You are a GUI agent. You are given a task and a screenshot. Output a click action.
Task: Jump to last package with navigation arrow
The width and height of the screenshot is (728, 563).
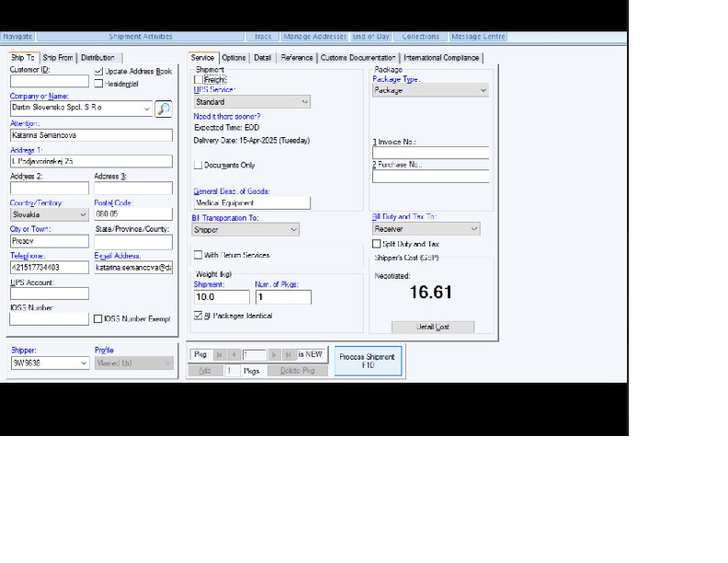(288, 355)
